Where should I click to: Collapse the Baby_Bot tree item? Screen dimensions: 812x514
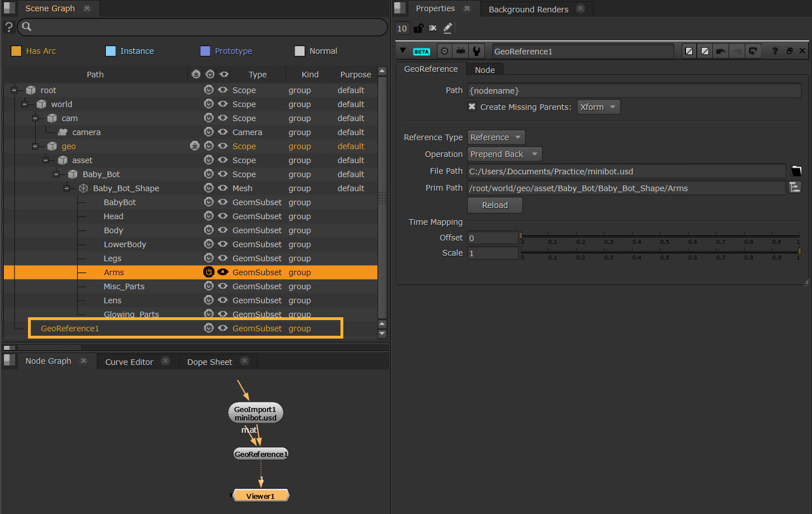tap(56, 174)
